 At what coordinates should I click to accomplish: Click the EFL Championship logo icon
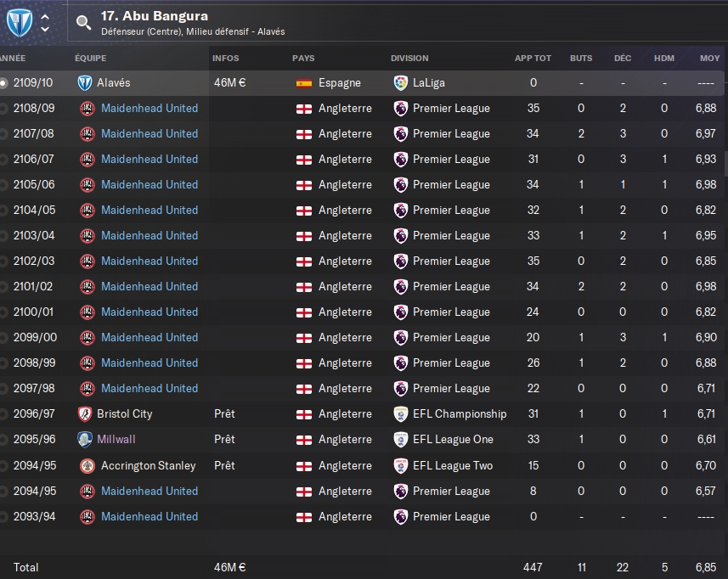click(400, 413)
